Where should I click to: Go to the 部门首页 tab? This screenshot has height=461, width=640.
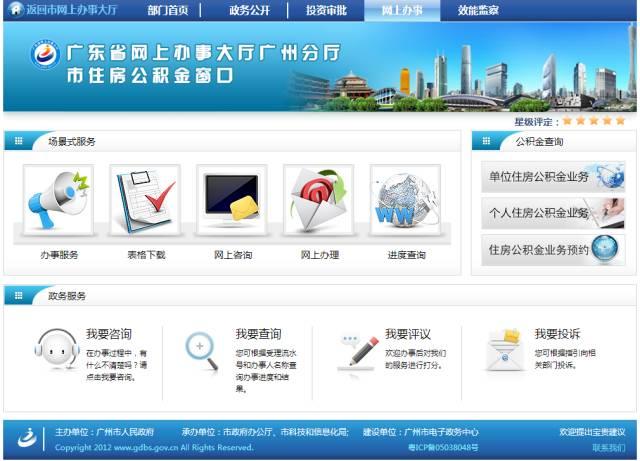168,10
